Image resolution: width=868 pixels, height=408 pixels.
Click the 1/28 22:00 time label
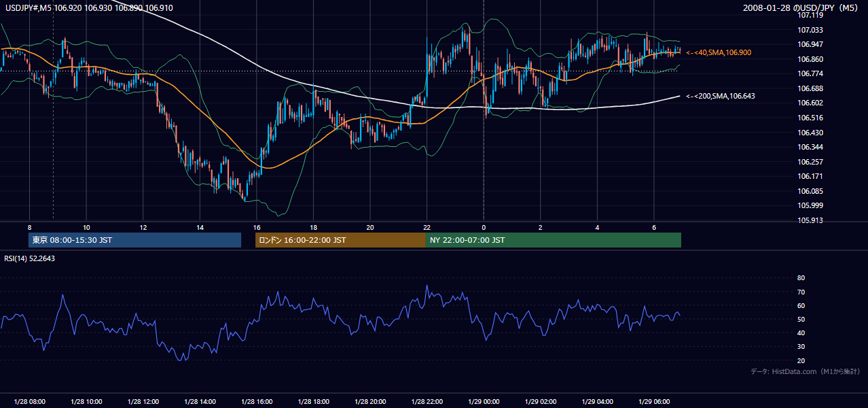pyautogui.click(x=427, y=401)
